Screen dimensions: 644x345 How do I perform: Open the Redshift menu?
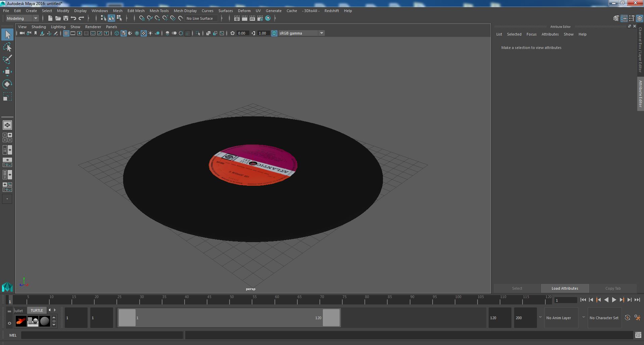coord(332,11)
